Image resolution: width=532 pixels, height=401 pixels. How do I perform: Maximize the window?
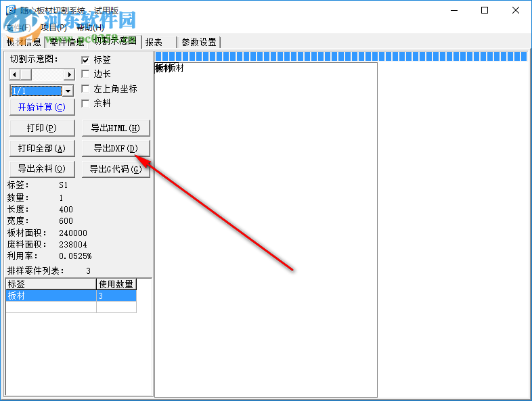pos(485,11)
